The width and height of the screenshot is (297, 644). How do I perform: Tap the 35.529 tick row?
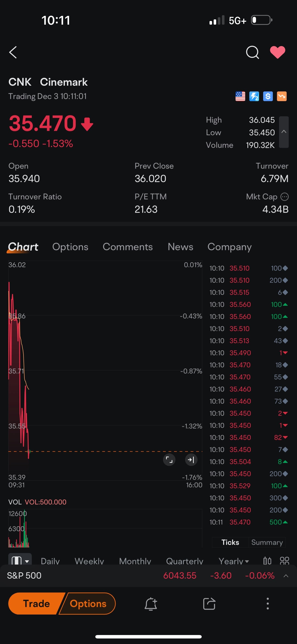[249, 486]
